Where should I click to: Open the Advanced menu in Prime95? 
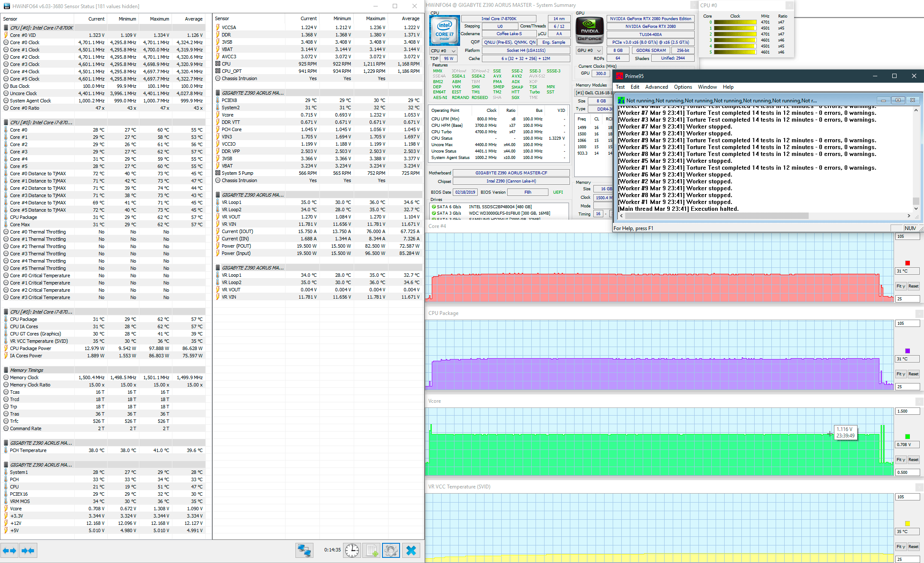(x=656, y=87)
